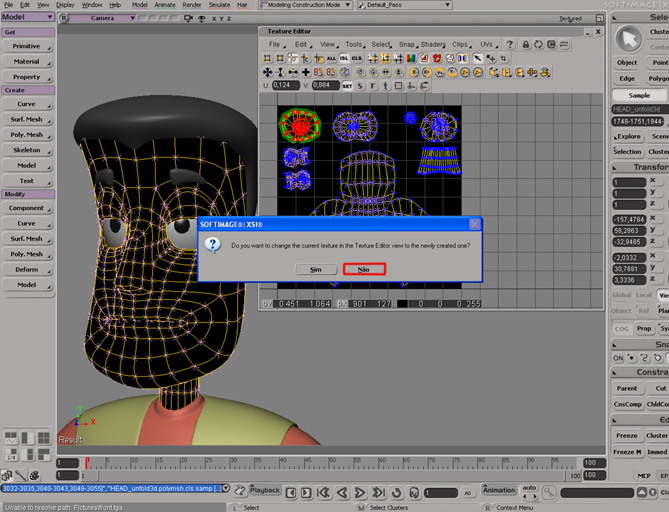Screen dimensions: 669x512
Task: Toggle the Snap ON button
Action: click(618, 358)
